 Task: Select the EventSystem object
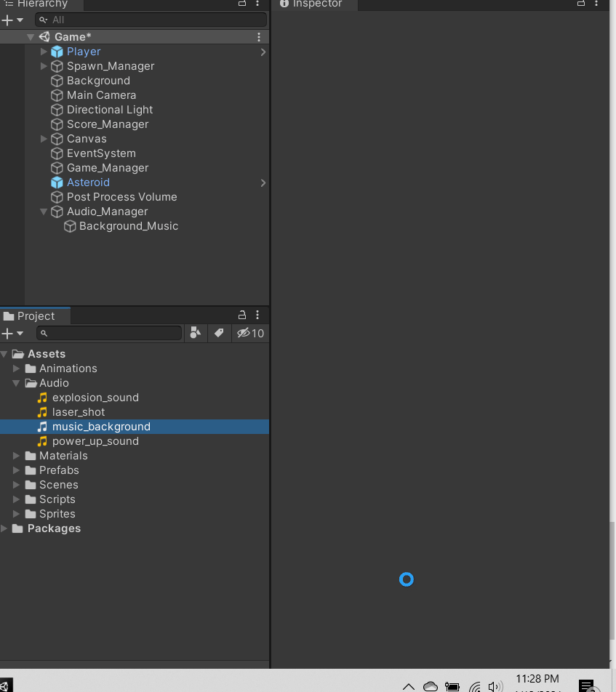(x=101, y=153)
